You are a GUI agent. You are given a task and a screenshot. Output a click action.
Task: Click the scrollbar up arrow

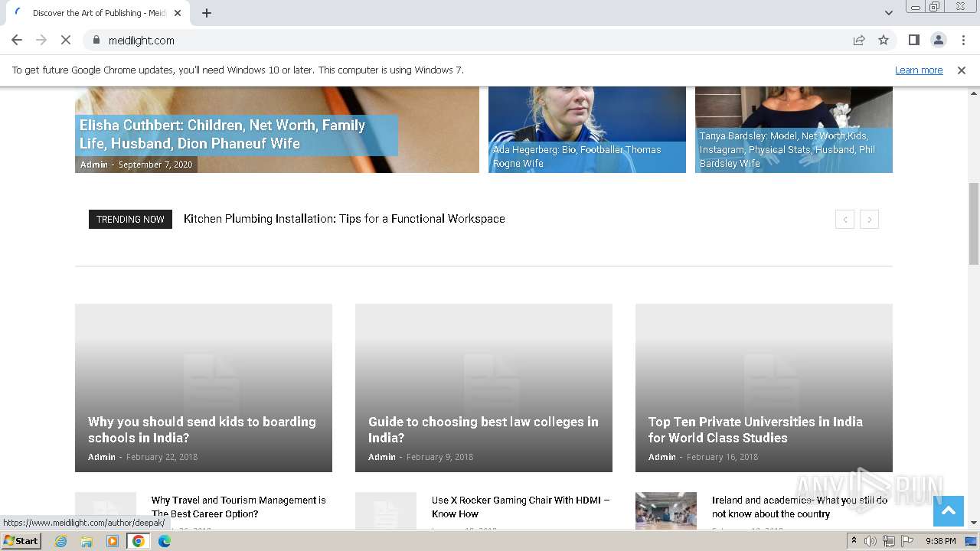point(974,92)
